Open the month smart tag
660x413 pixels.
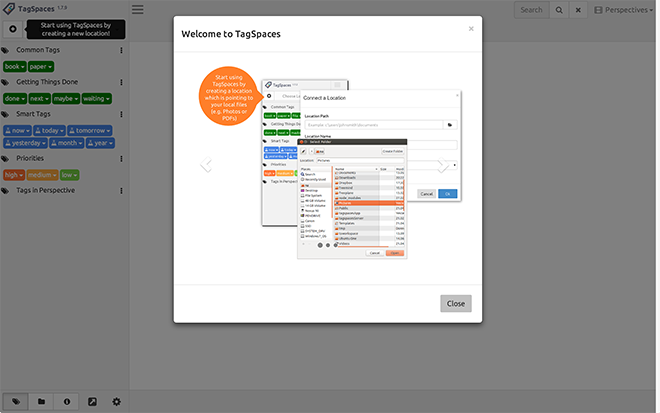pos(67,143)
